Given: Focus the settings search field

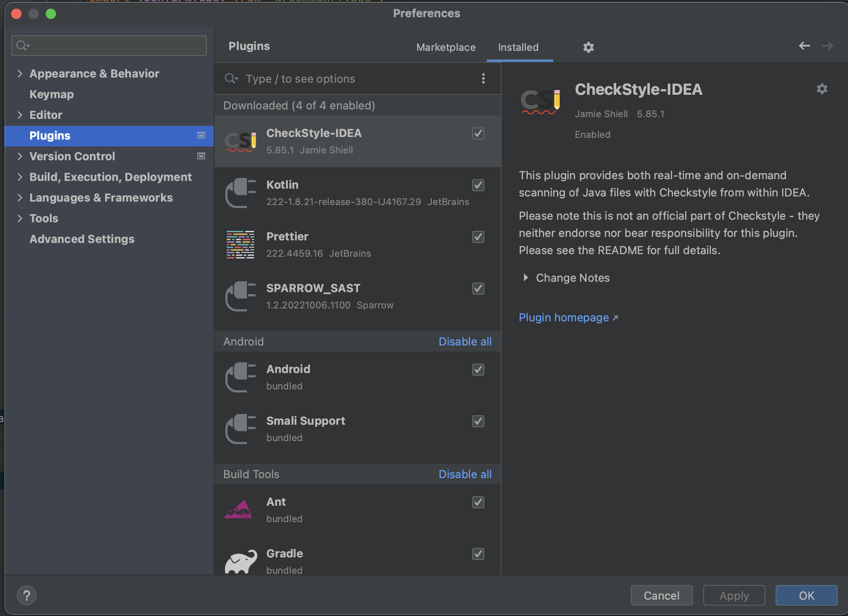Looking at the screenshot, I should [x=109, y=45].
